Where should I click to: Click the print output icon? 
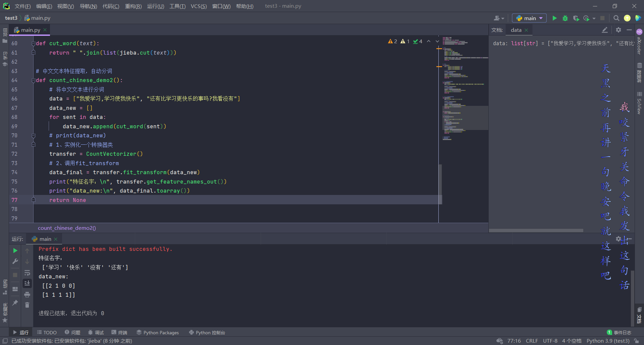click(27, 295)
